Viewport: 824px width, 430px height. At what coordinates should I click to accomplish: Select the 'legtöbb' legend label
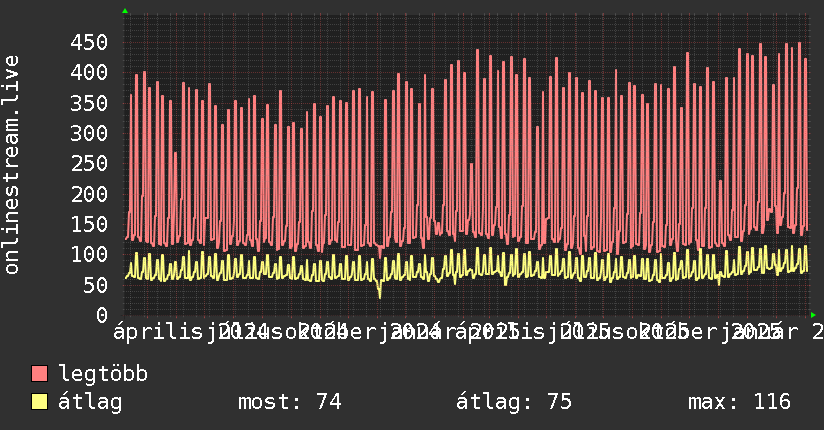pyautogui.click(x=103, y=373)
